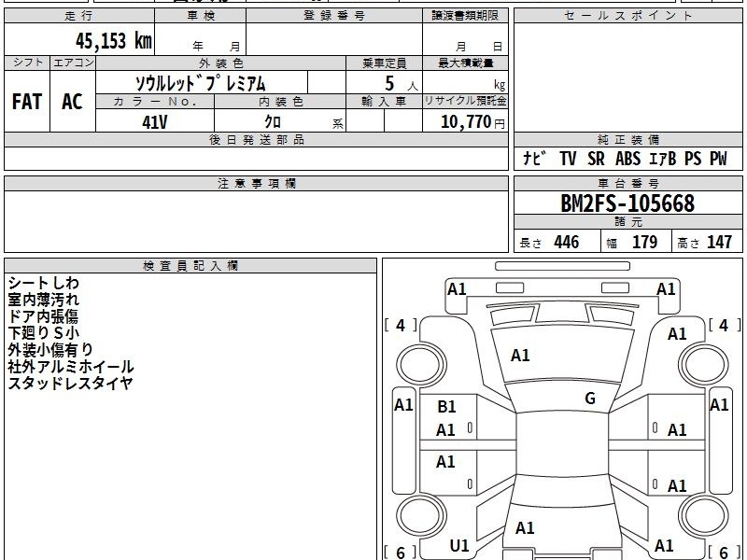
Task: Click the カラーNo. header
Action: click(x=155, y=102)
